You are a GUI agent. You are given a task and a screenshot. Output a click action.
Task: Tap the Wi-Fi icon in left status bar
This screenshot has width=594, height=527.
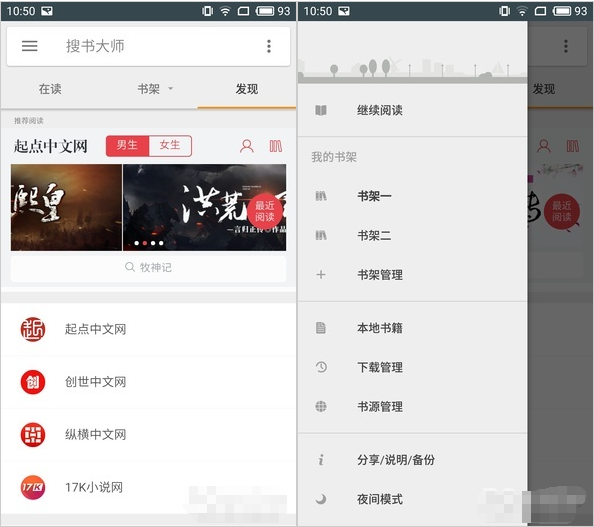pos(225,11)
